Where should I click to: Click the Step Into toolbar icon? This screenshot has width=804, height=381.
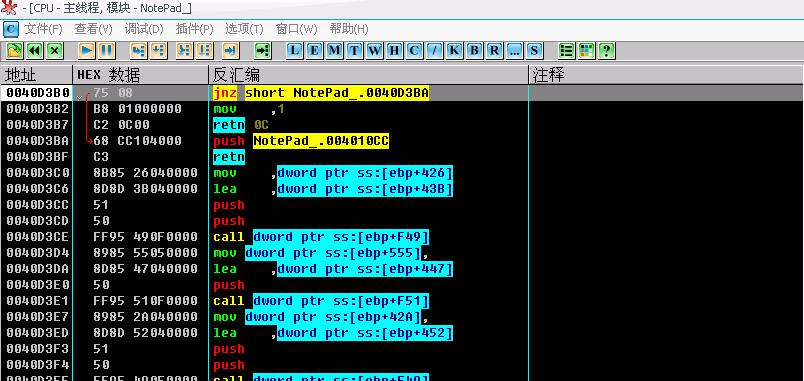coord(138,50)
